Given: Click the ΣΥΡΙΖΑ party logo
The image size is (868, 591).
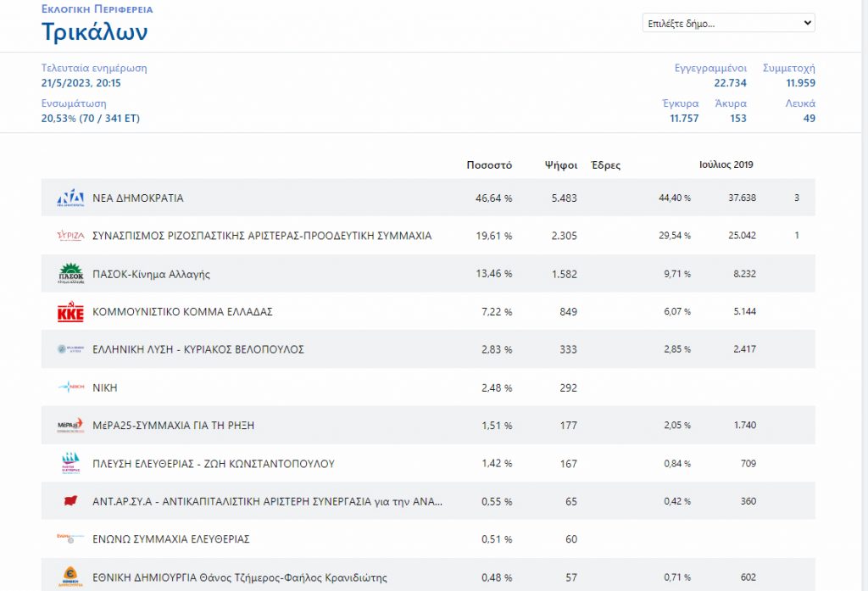Looking at the screenshot, I should click(70, 236).
